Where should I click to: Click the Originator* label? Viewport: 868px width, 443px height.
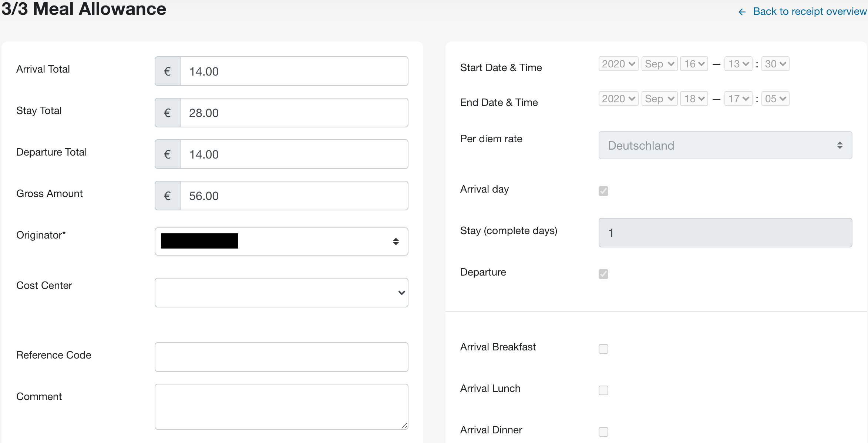[x=41, y=235]
